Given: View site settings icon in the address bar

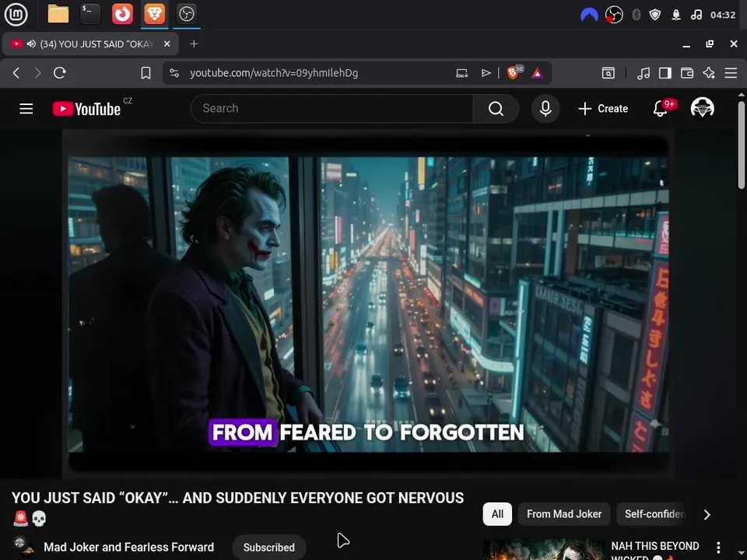Looking at the screenshot, I should tap(174, 73).
